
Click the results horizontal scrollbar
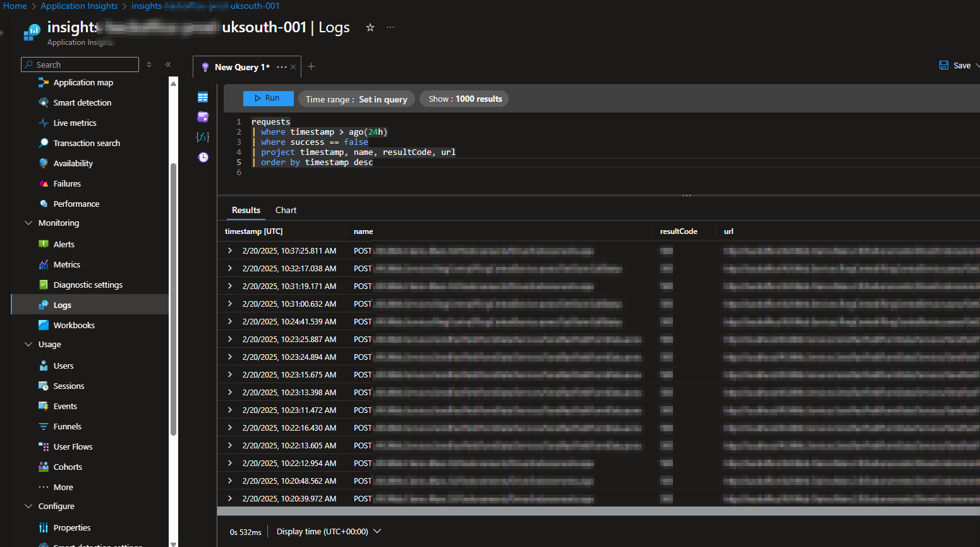coord(598,511)
